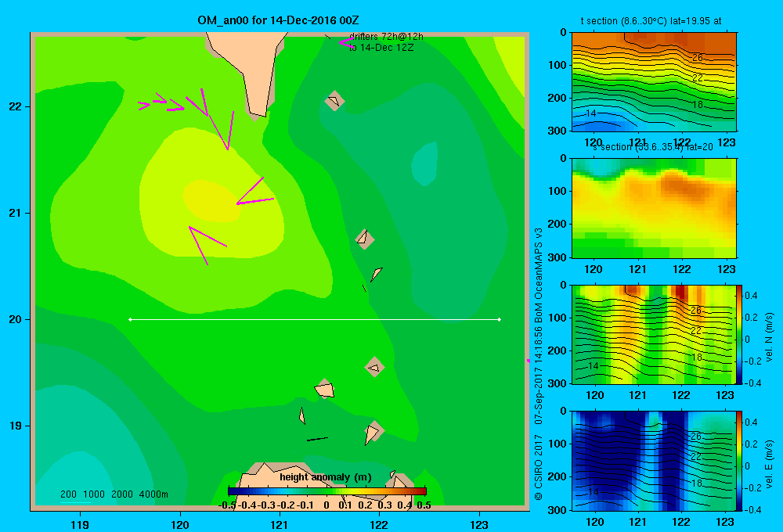Image resolution: width=783 pixels, height=532 pixels.
Task: Click the "s section (33.6..35.4) lat=20" heading
Action: (x=653, y=147)
